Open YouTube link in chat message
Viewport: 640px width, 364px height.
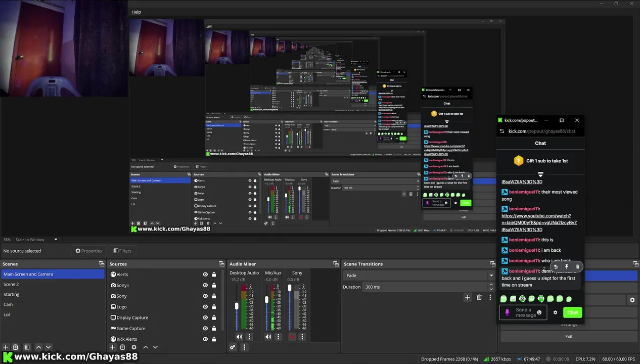pyautogui.click(x=539, y=222)
